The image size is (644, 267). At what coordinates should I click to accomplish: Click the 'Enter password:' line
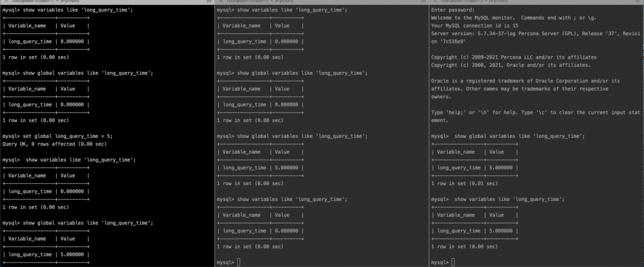[x=453, y=10]
